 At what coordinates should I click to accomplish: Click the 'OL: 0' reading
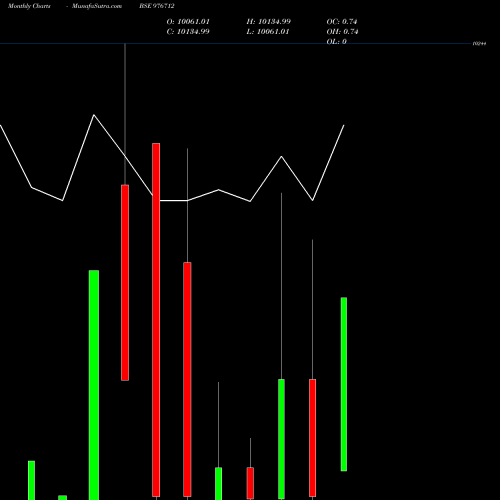tap(337, 41)
